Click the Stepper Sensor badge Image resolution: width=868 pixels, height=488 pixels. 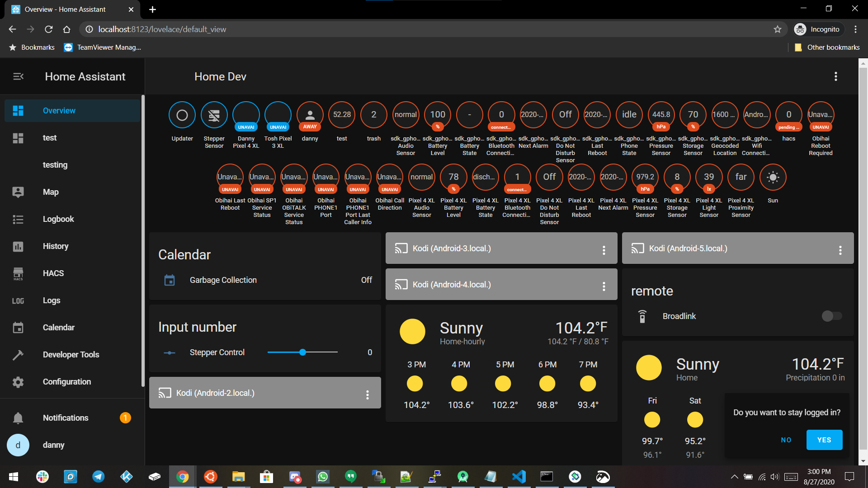click(214, 115)
